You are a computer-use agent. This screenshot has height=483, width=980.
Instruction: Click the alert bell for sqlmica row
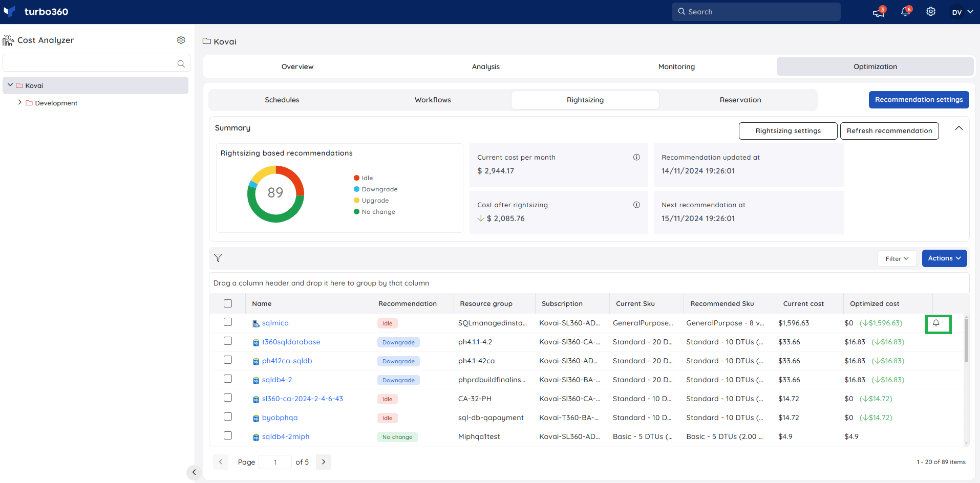(936, 323)
